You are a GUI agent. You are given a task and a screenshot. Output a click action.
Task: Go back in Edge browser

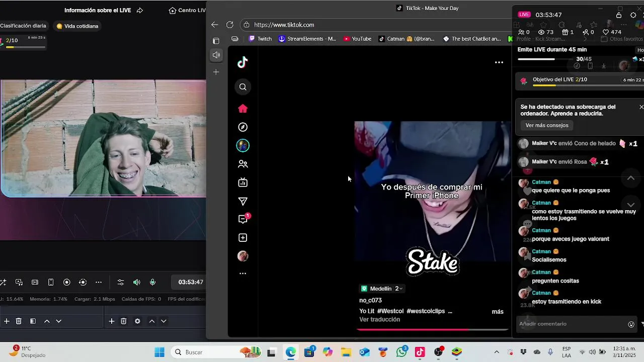tap(215, 25)
